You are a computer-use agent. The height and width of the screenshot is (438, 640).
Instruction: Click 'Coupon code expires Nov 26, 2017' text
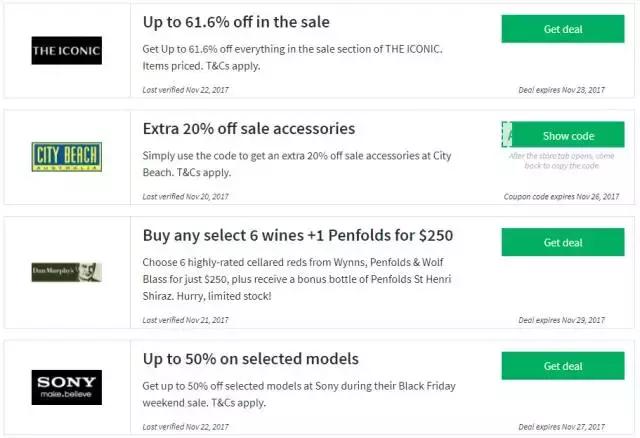click(x=554, y=196)
